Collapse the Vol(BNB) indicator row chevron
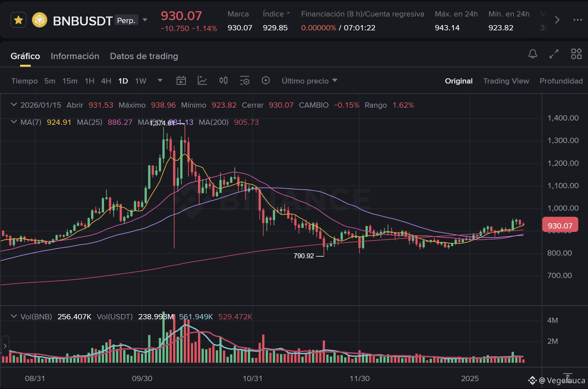The width and height of the screenshot is (588, 389). 14,316
